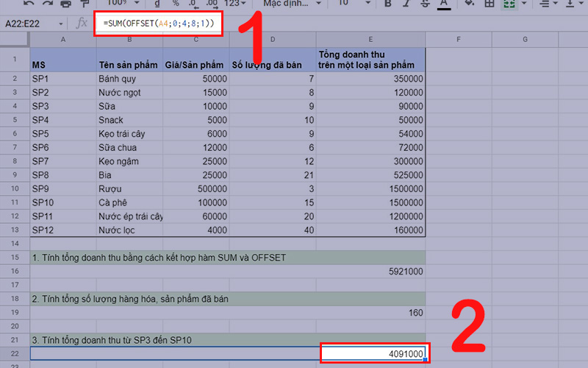Select row 1 header

tap(15, 60)
